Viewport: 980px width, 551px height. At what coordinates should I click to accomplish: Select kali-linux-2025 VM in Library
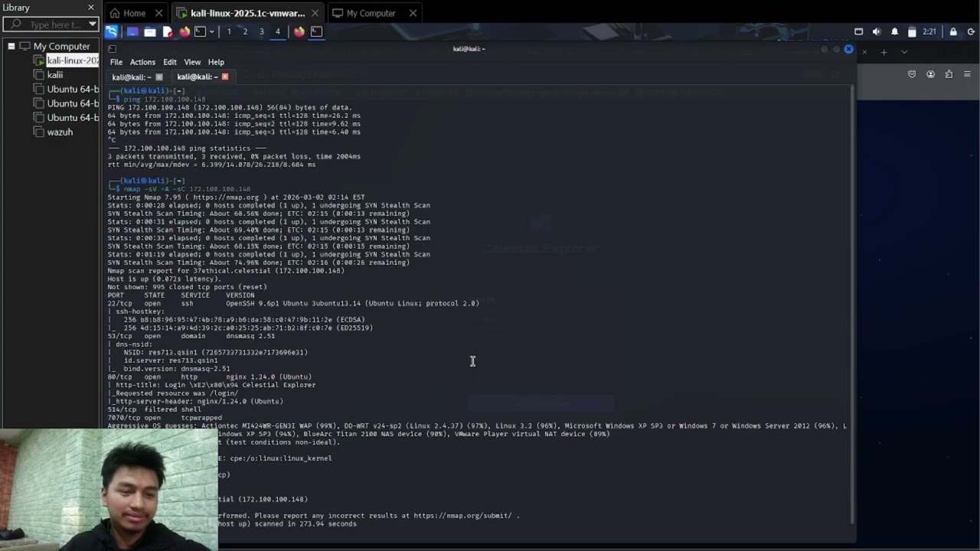click(73, 60)
